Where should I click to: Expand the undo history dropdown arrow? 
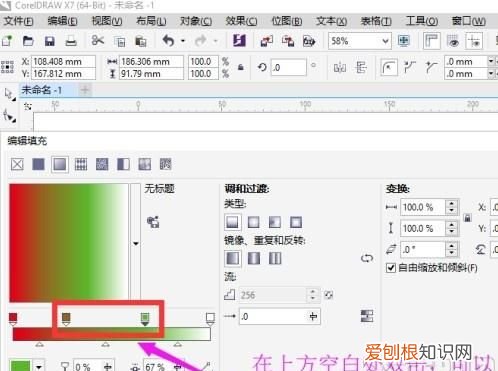pos(183,41)
